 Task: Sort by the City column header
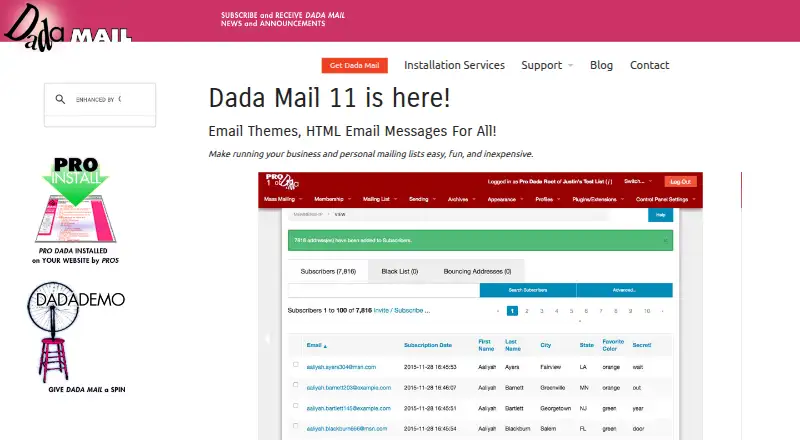click(x=545, y=346)
